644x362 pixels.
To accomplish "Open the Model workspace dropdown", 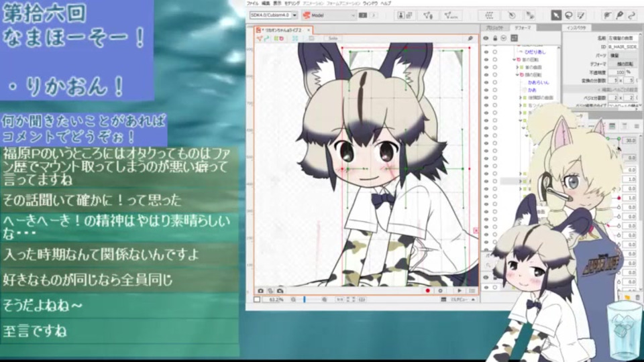I will [x=329, y=15].
